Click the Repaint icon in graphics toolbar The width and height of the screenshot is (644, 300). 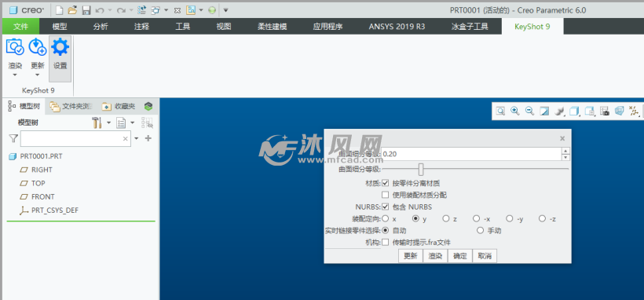(x=544, y=111)
